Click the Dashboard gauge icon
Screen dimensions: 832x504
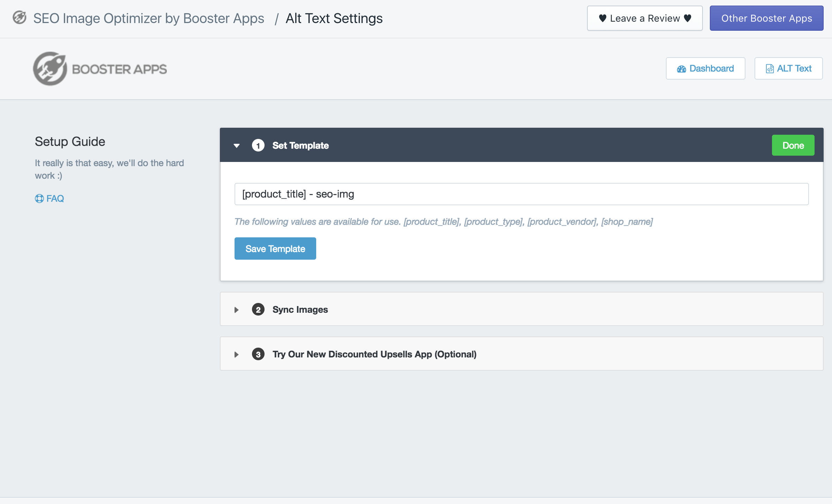pyautogui.click(x=681, y=69)
